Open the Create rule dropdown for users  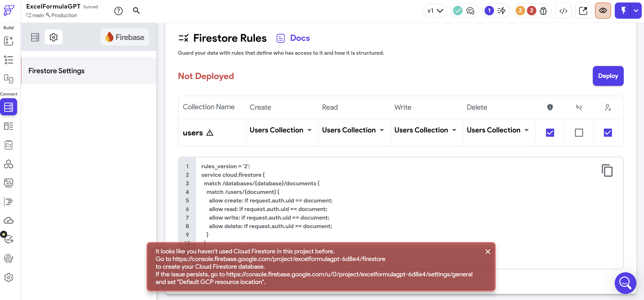(x=281, y=130)
